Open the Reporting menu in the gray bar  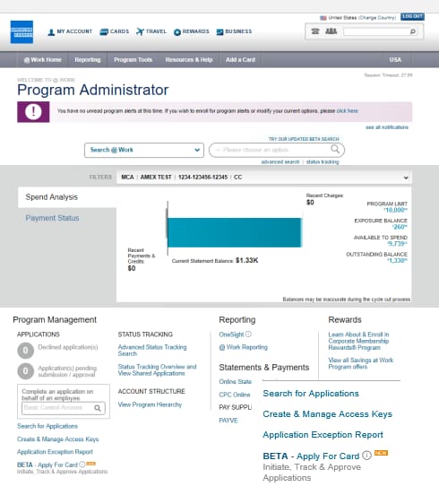tap(87, 60)
